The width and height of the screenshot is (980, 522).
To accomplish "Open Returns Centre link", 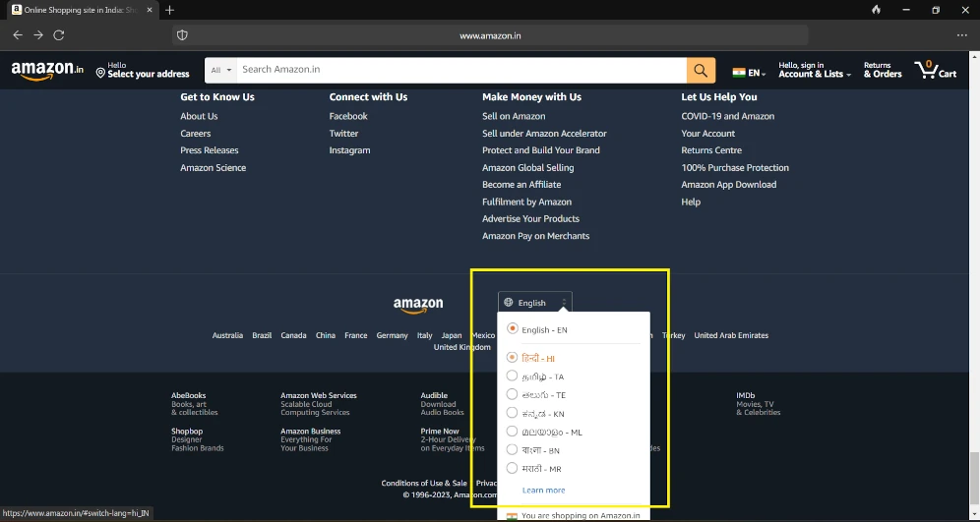I will click(x=711, y=150).
